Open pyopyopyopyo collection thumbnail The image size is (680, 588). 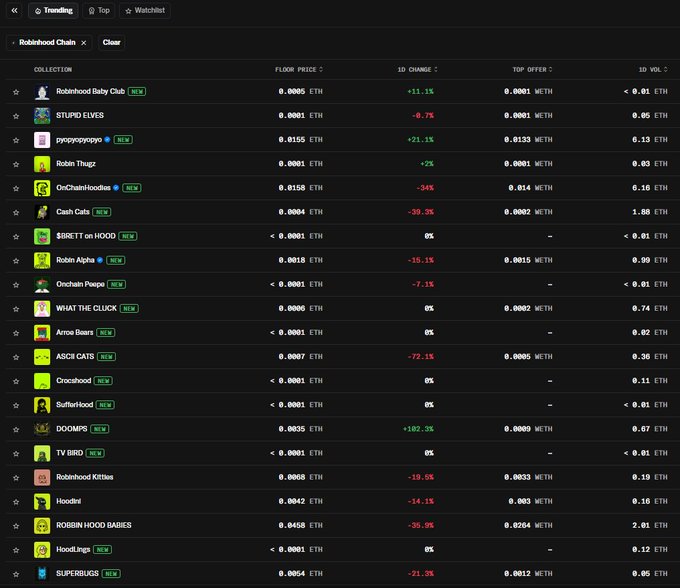pos(42,140)
